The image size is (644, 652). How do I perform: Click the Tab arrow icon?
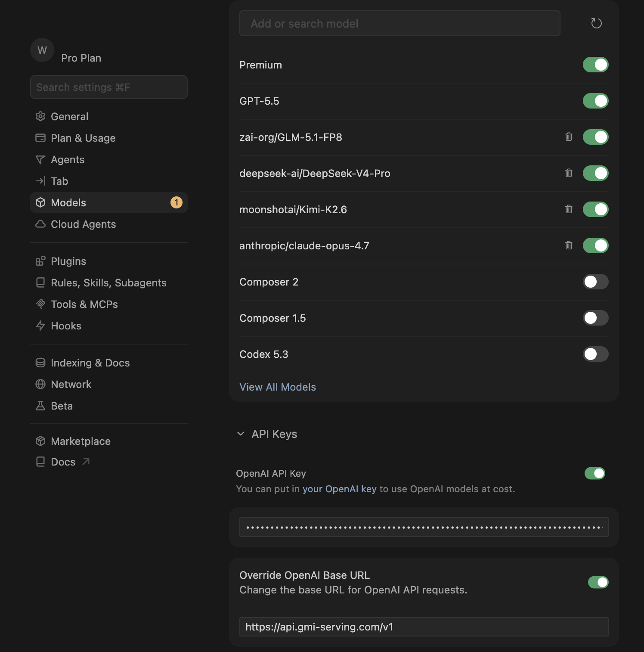40,181
